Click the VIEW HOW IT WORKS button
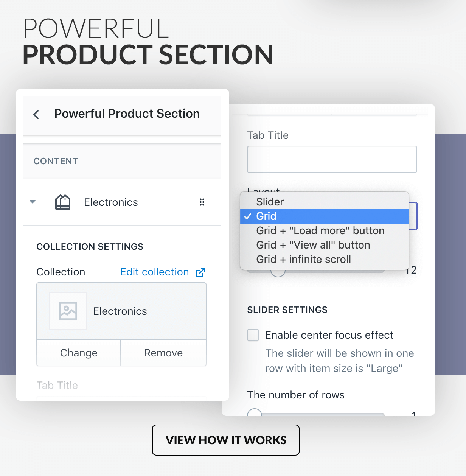This screenshot has width=466, height=476. click(226, 440)
